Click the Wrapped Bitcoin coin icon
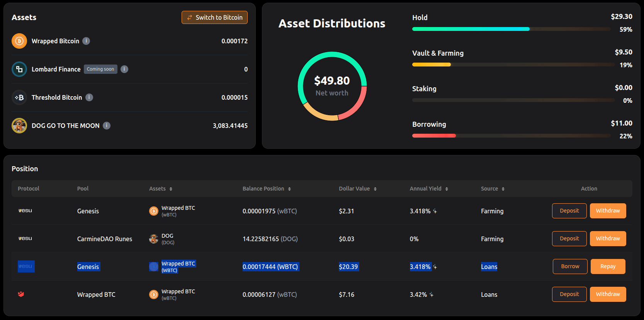 coord(19,41)
